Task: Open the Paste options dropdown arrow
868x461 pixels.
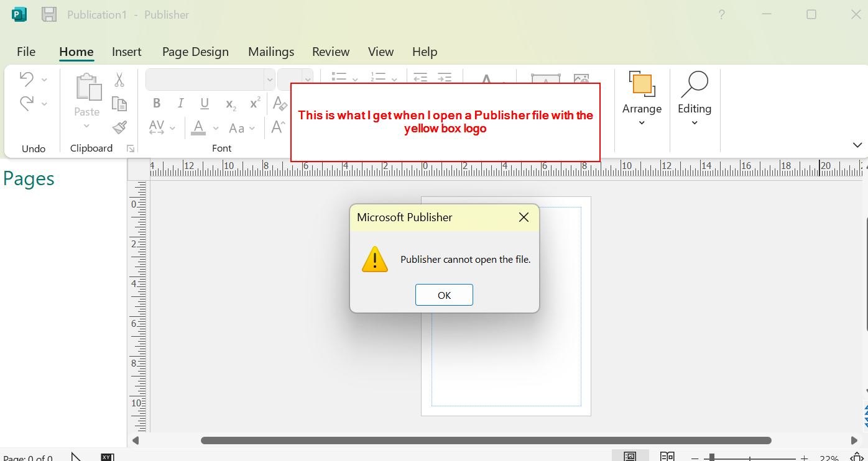Action: point(86,126)
